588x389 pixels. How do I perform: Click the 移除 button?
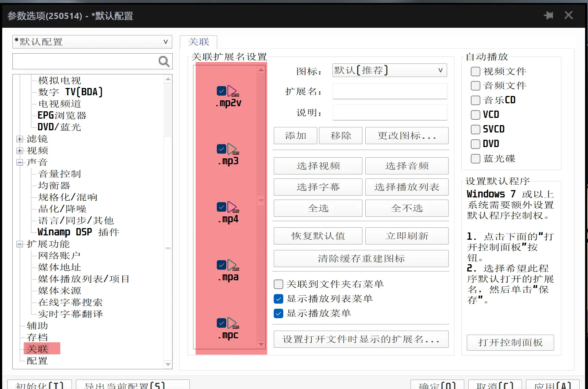tap(341, 136)
